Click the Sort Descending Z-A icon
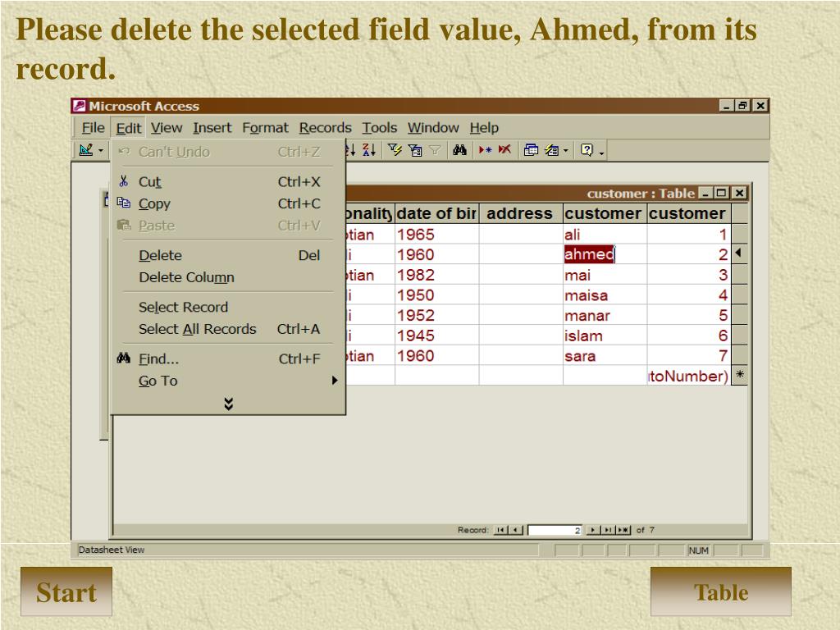 click(x=368, y=150)
